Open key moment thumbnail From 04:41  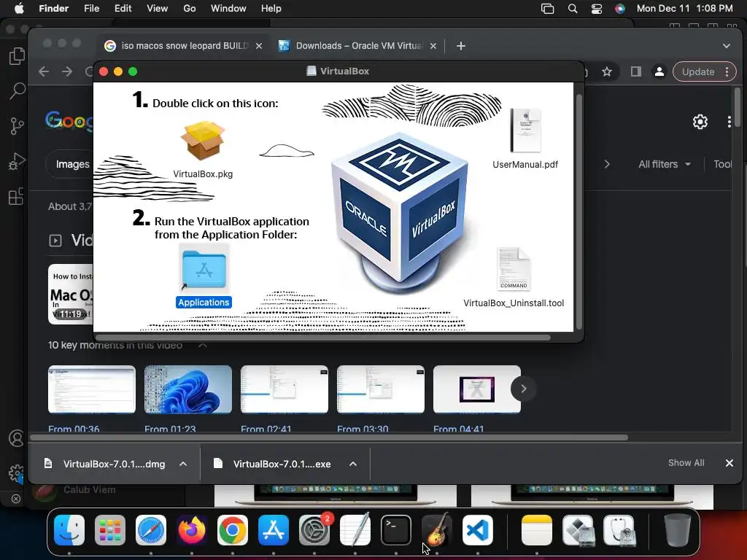pos(477,389)
